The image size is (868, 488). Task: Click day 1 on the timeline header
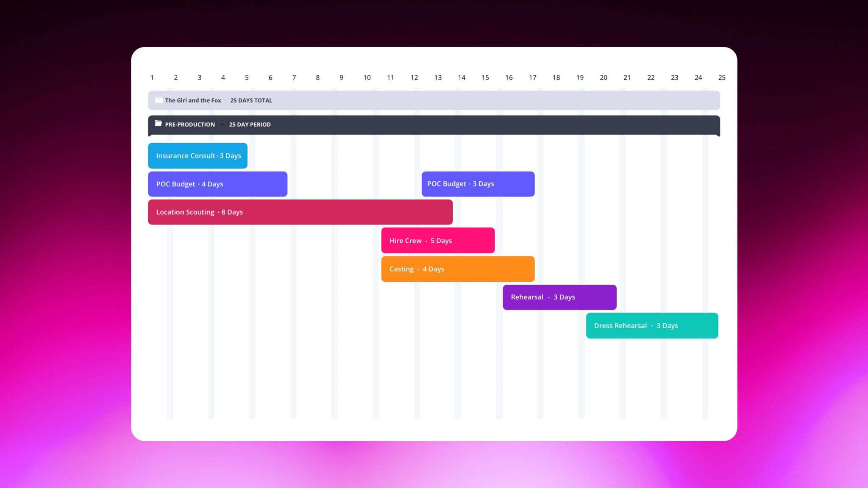[x=152, y=78]
